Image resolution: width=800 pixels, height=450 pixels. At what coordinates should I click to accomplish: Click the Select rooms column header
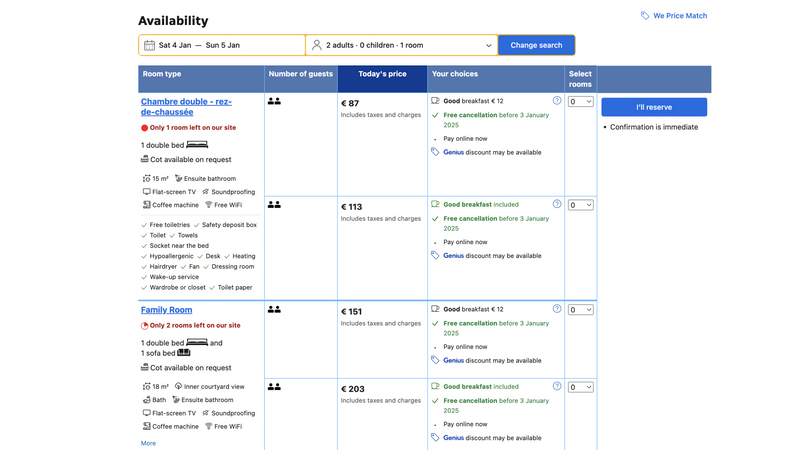(x=581, y=79)
